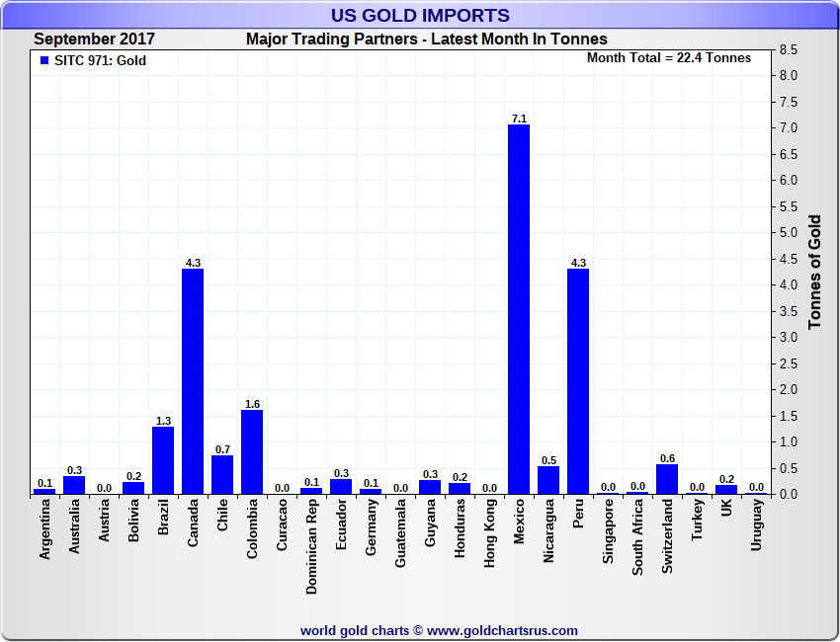Click the Switzerland bar labeled 0.6
This screenshot has width=840, height=642.
click(667, 479)
